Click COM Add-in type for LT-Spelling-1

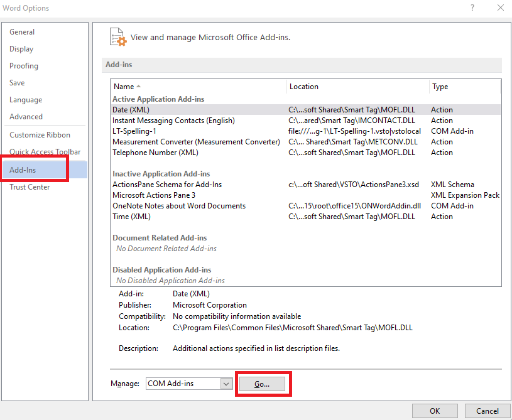coord(452,131)
